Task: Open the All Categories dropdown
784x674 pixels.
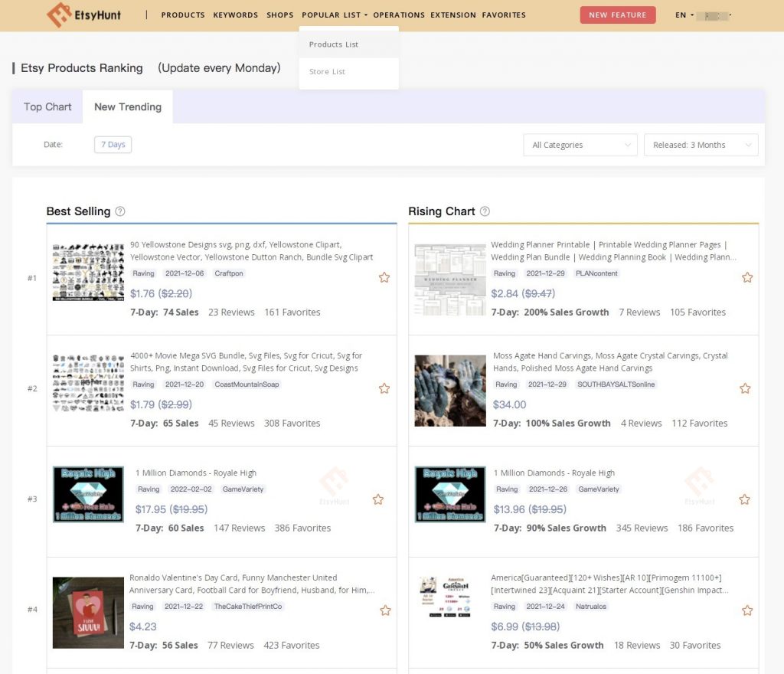Action: pos(580,145)
